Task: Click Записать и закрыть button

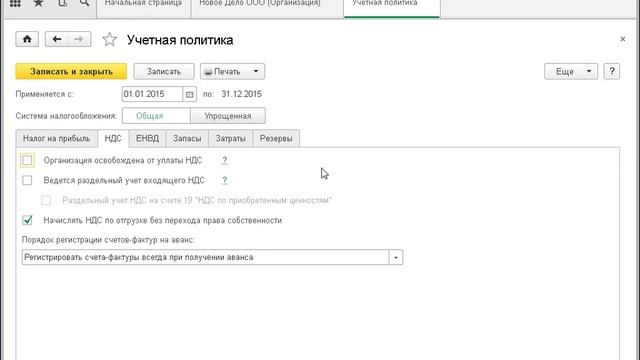Action: point(71,71)
